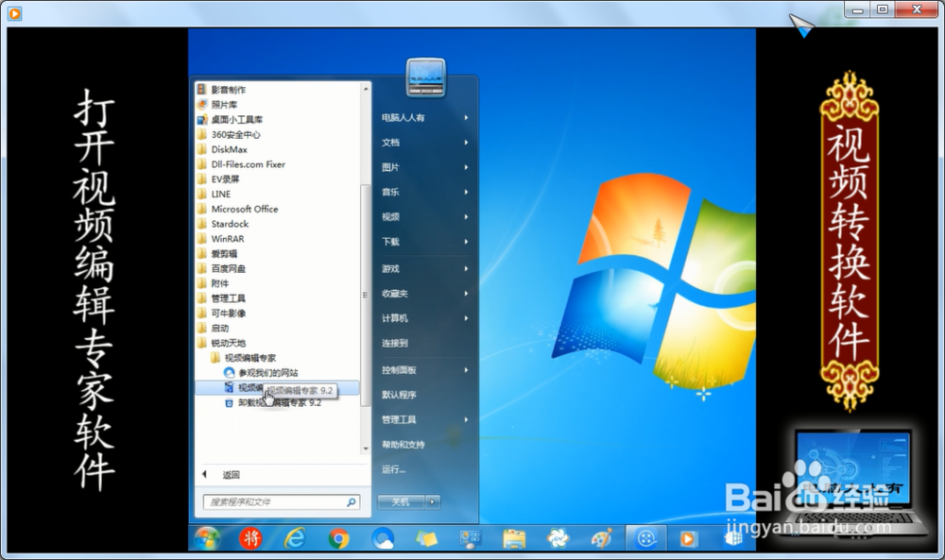Image resolution: width=945 pixels, height=560 pixels.
Task: Launch 桌面小工具库 entry
Action: pos(231,119)
